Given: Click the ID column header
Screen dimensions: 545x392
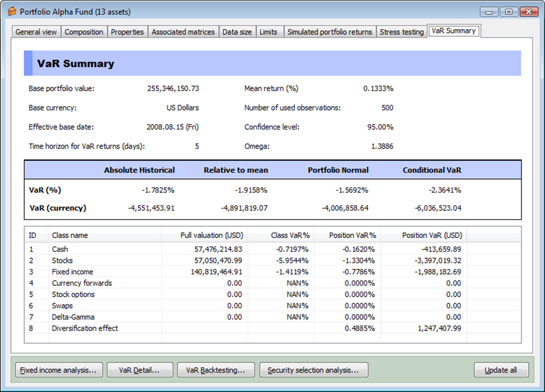Looking at the screenshot, I should [36, 235].
